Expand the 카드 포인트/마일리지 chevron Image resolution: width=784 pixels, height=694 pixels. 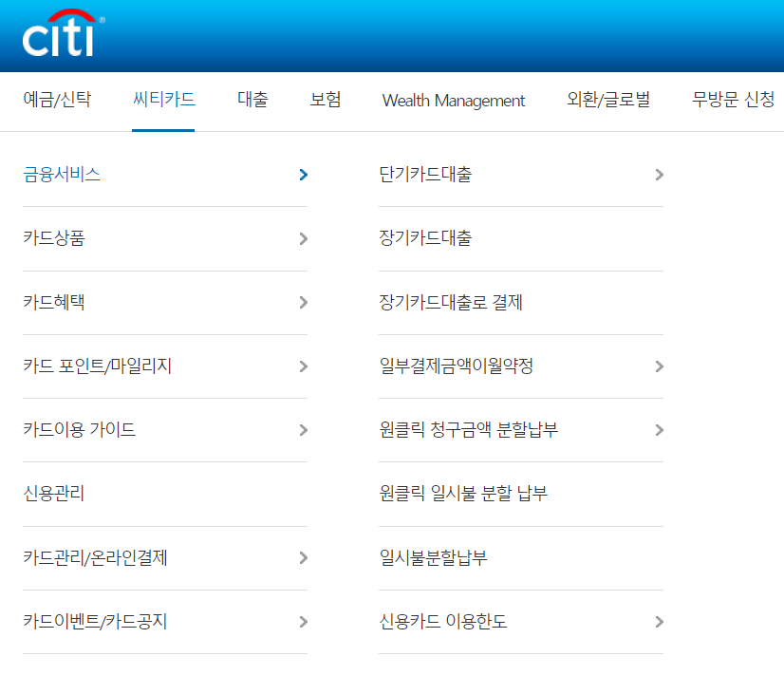click(x=303, y=366)
